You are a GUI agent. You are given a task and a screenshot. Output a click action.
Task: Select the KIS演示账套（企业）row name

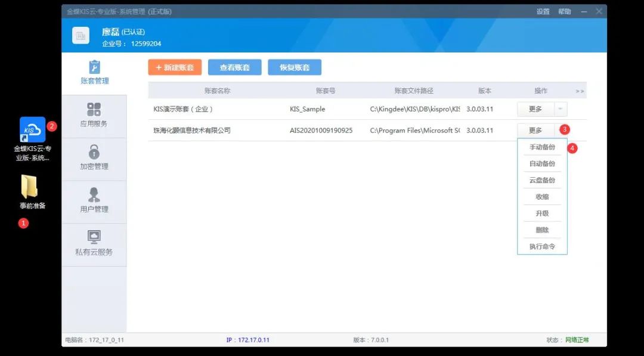(x=183, y=109)
